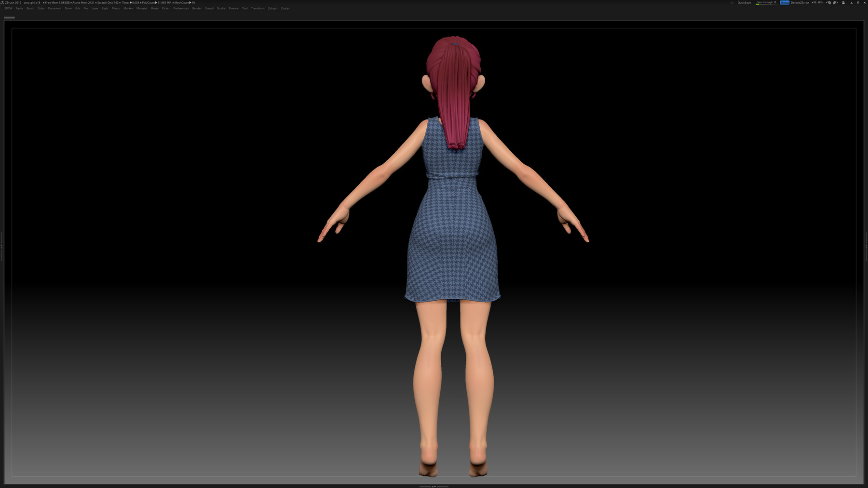The height and width of the screenshot is (488, 868).
Task: Open the Movie menu
Action: coord(154,8)
